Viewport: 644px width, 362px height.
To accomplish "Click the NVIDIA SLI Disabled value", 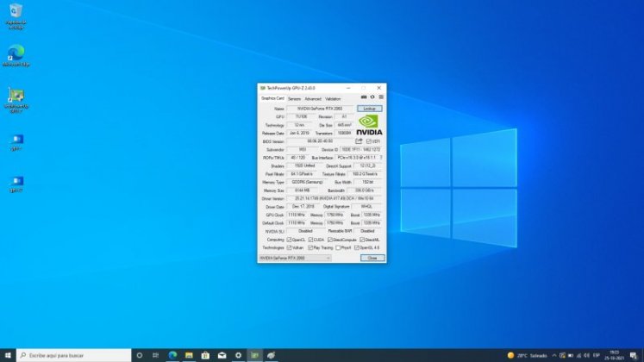I will (x=305, y=232).
